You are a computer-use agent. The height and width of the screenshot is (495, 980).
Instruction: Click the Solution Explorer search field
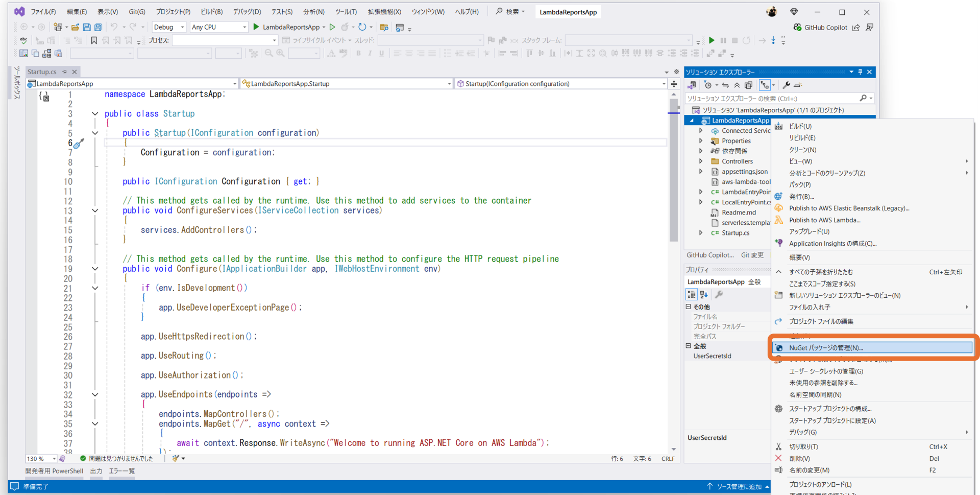pos(772,99)
